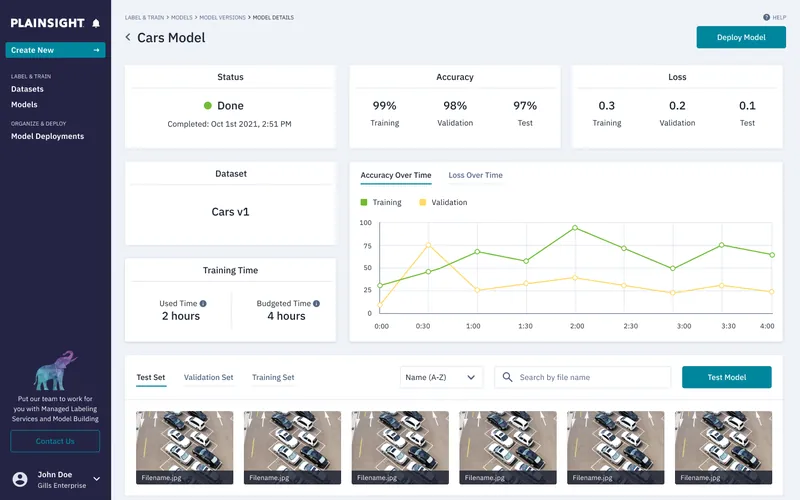
Task: Click the search magnifier icon
Action: tap(507, 377)
